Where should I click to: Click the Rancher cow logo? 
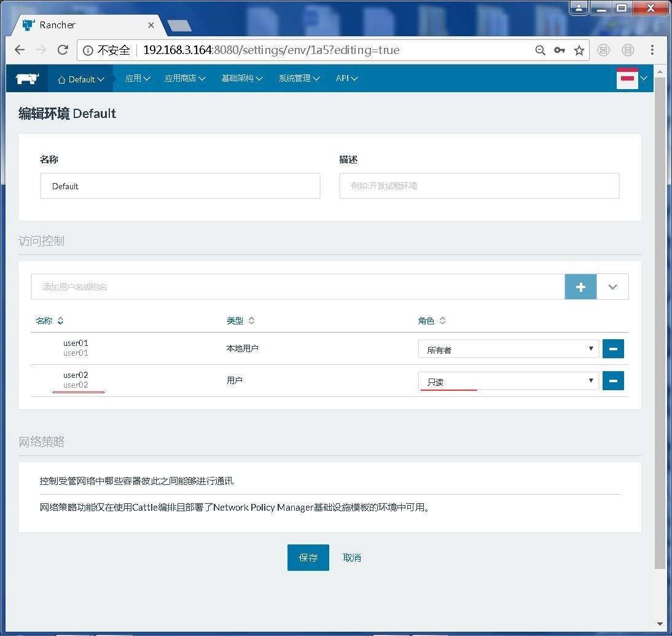(x=26, y=78)
